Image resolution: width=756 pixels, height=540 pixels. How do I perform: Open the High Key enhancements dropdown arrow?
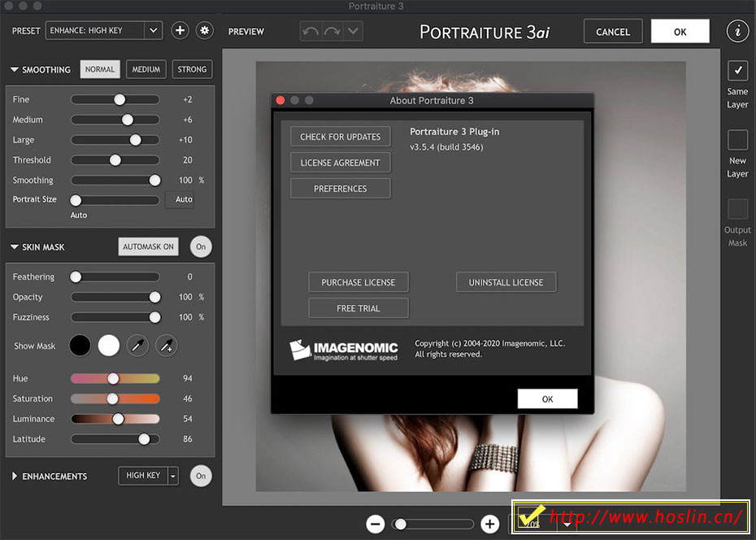point(173,476)
